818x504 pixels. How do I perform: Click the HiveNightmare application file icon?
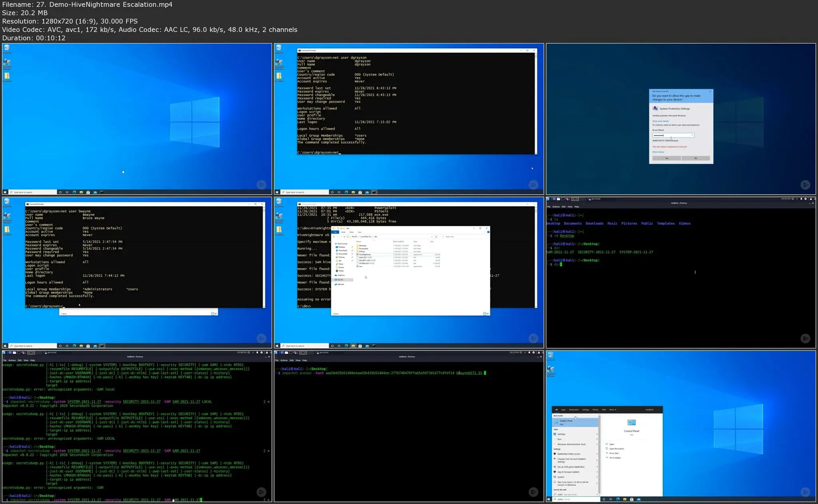tap(357, 255)
